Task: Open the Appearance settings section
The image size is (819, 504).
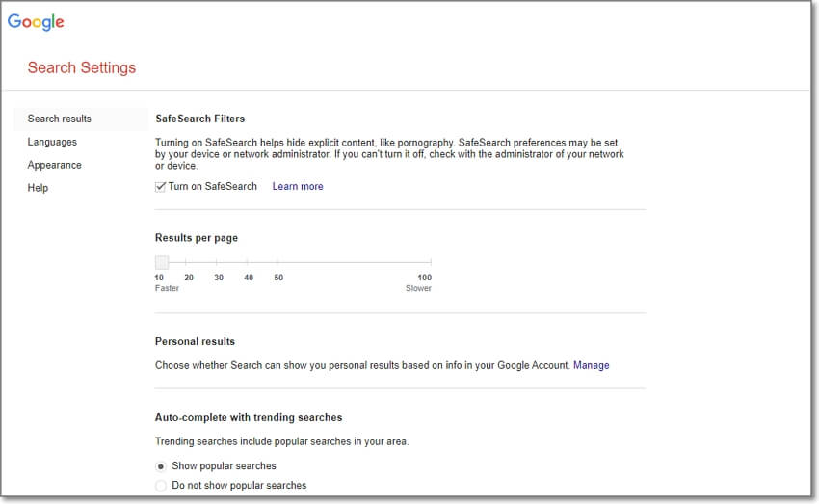Action: (x=54, y=165)
